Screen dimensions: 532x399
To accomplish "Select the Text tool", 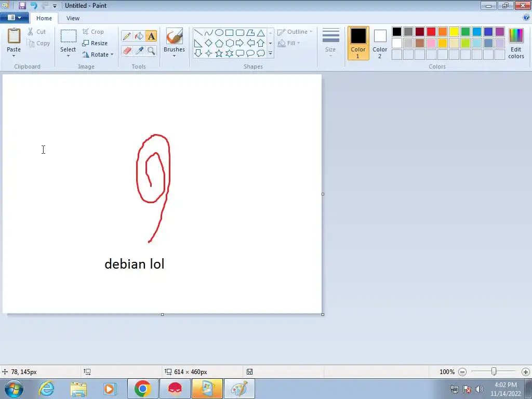I will [x=151, y=36].
